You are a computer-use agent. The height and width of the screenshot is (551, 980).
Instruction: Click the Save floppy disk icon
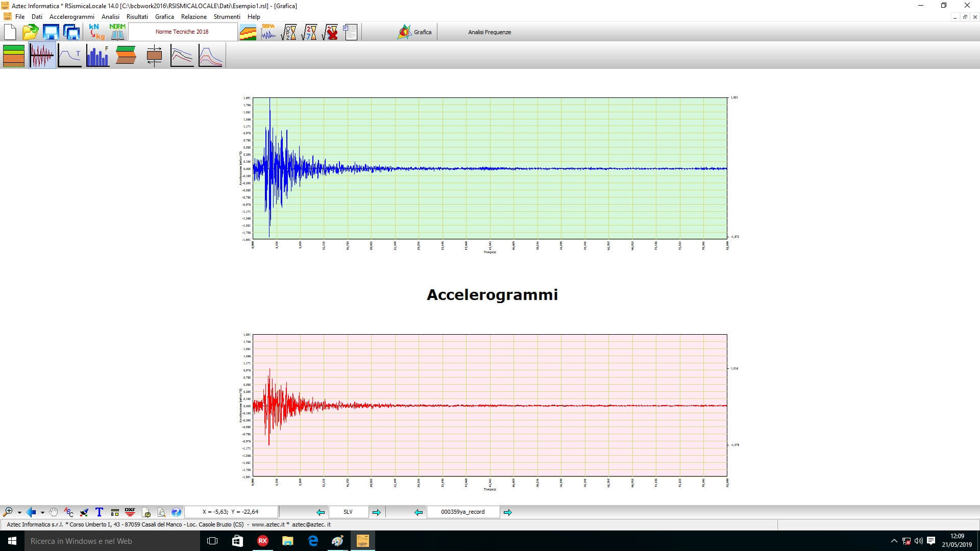point(51,32)
